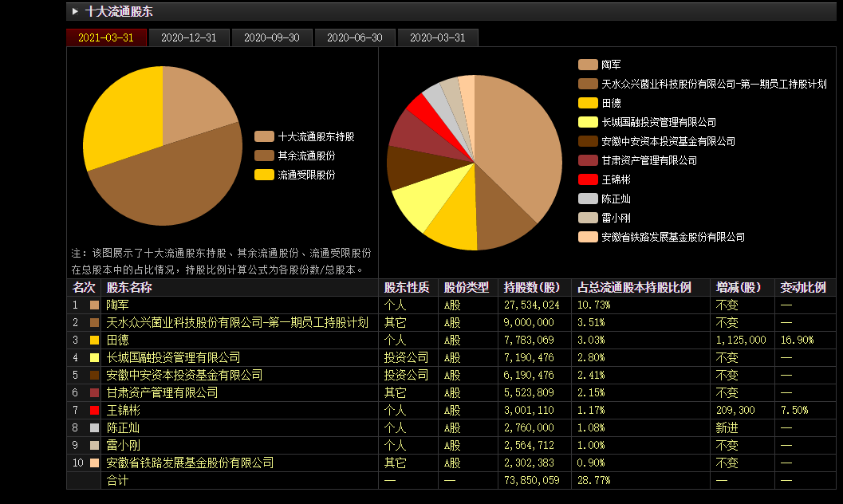Switch to the 2020-12-31 tab
843x504 pixels.
coord(189,37)
